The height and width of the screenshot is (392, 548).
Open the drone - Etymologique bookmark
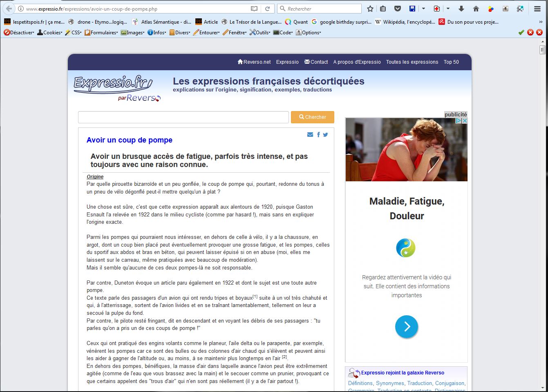tap(98, 22)
